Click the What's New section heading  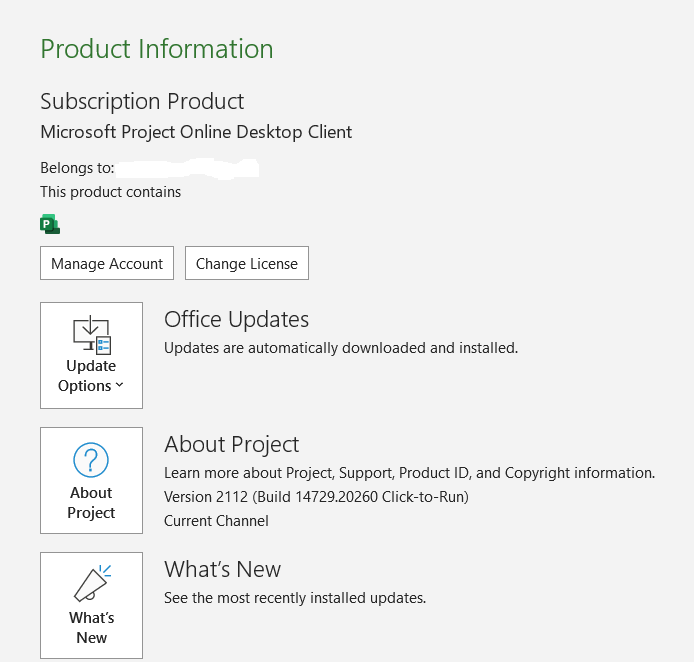tap(222, 569)
